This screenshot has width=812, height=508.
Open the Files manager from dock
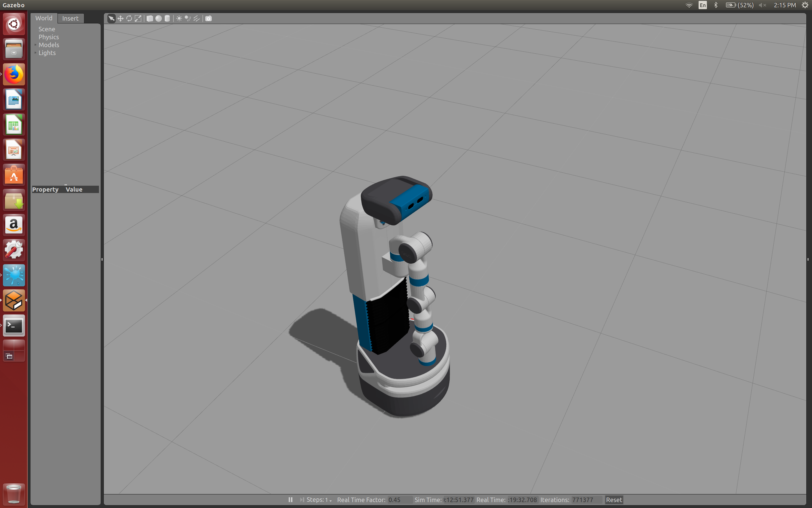pos(14,49)
